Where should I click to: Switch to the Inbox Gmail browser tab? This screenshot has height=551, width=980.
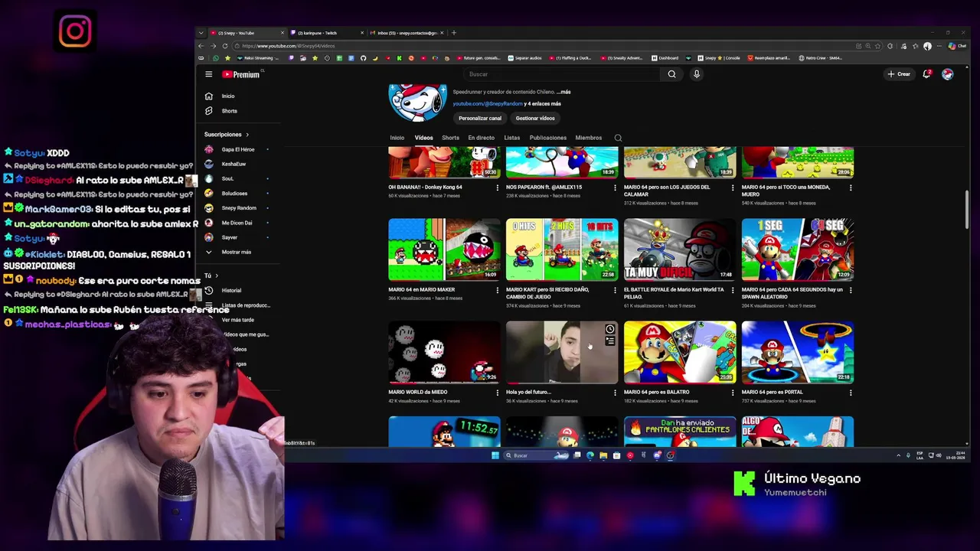click(x=407, y=33)
